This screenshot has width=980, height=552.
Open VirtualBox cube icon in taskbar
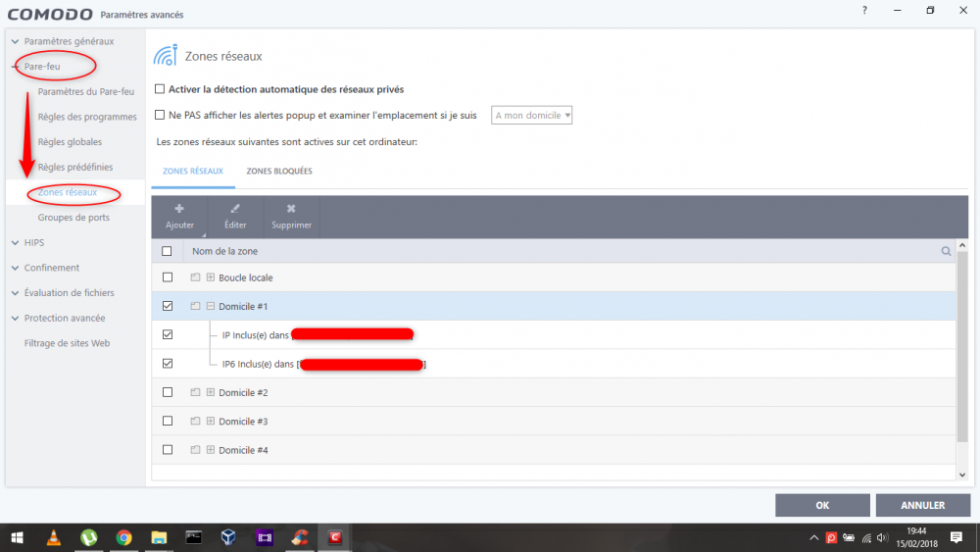pos(229,537)
